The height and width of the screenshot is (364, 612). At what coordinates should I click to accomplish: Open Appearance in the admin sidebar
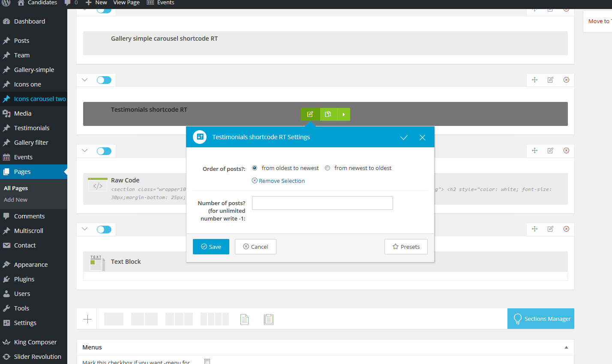(31, 265)
